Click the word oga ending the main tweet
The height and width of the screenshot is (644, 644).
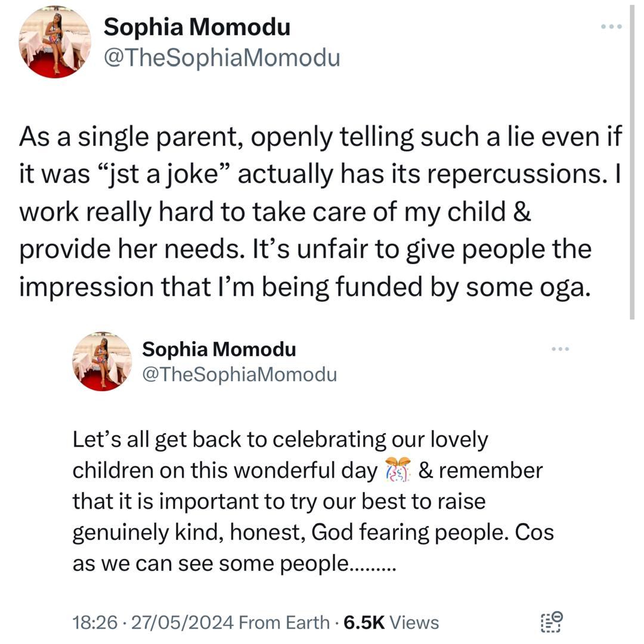coord(565,286)
